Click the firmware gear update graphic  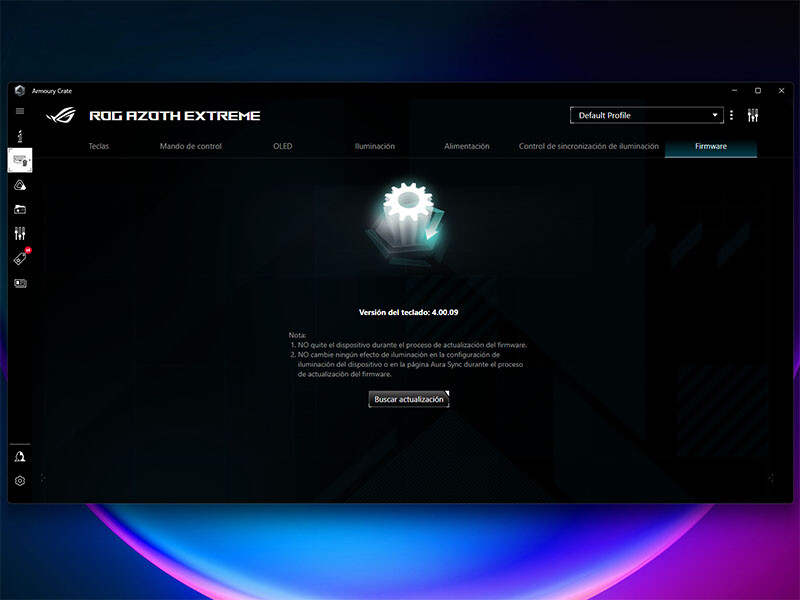407,224
